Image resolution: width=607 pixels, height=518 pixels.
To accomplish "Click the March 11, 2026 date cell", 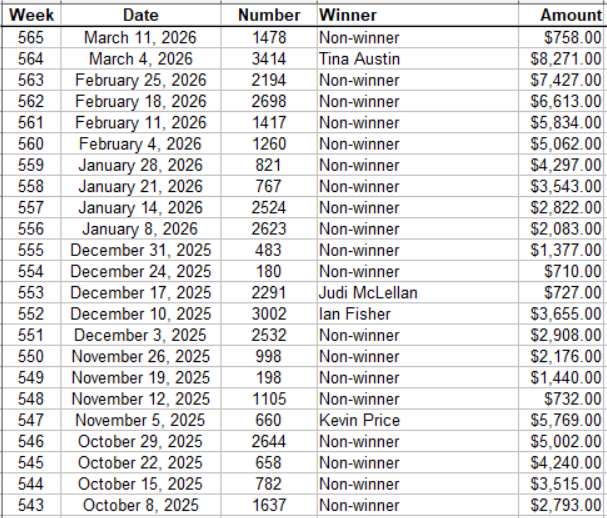I will pos(140,37).
